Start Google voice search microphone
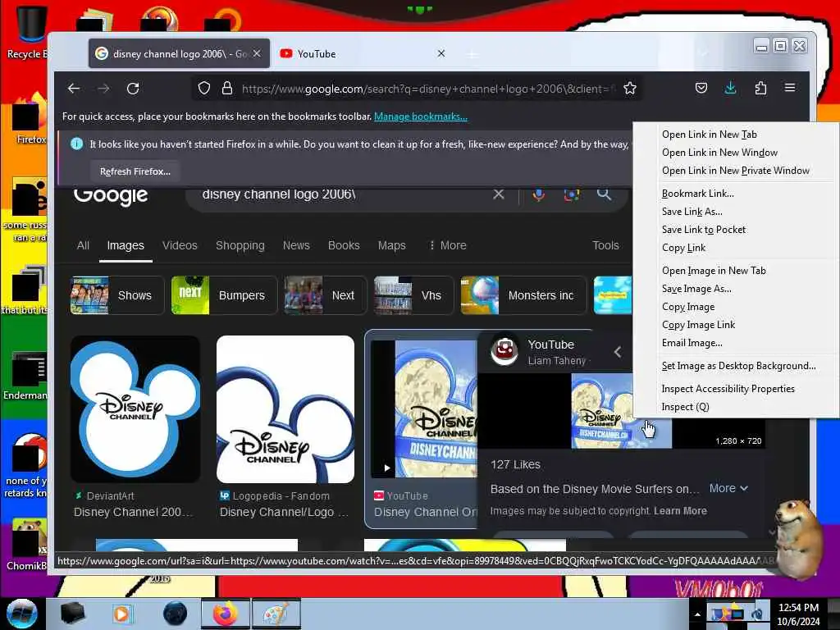This screenshot has height=630, width=840. pos(538,194)
